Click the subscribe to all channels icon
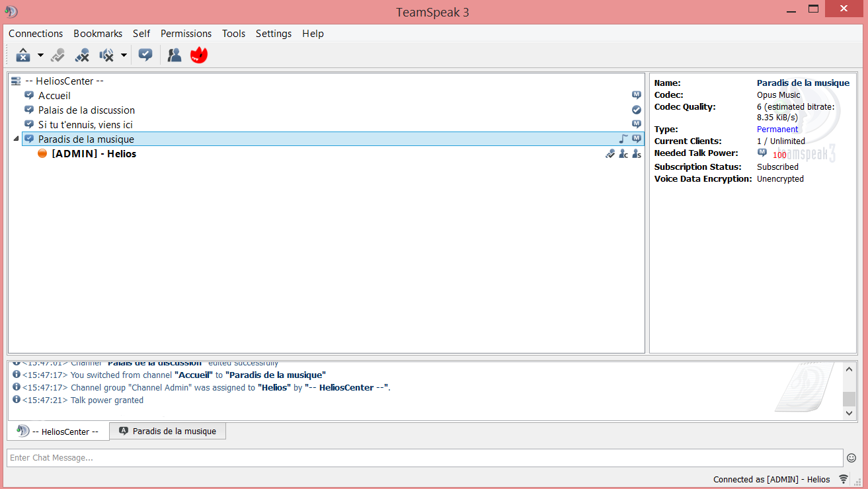Viewport: 868px width, 489px height. click(x=145, y=56)
